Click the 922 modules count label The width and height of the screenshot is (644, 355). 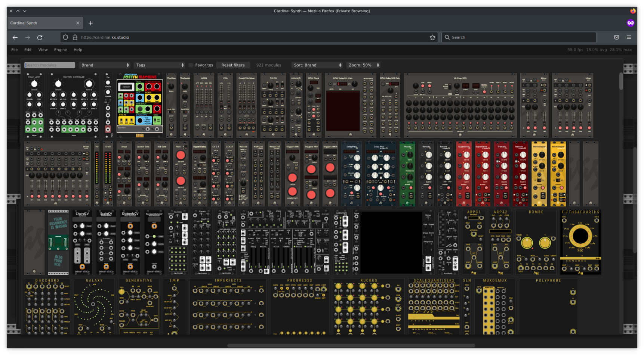coord(269,65)
